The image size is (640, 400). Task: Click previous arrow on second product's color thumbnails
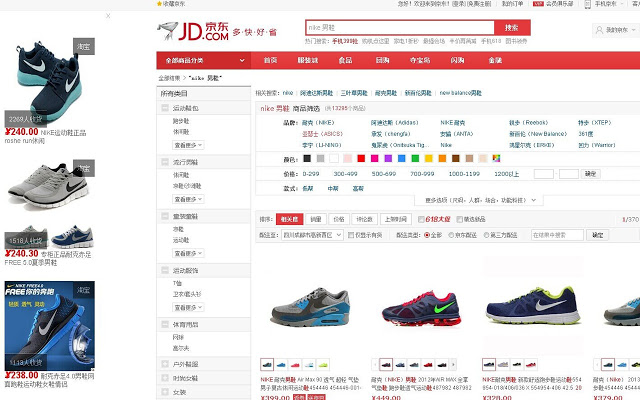(x=375, y=364)
